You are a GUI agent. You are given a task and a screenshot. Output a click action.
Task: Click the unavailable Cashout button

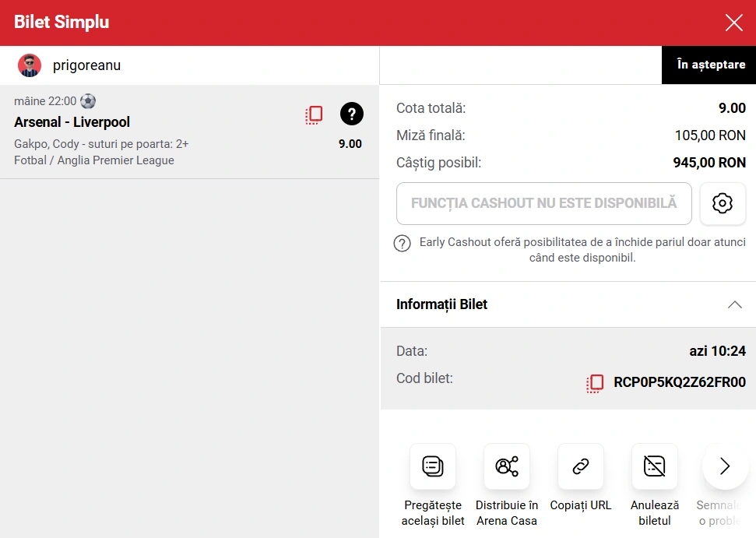click(543, 203)
